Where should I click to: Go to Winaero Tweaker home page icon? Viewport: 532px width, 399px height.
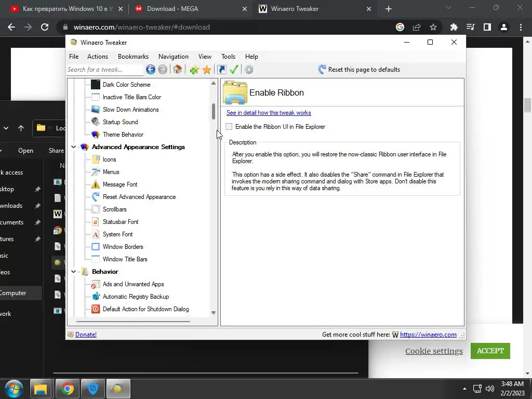[x=177, y=70]
